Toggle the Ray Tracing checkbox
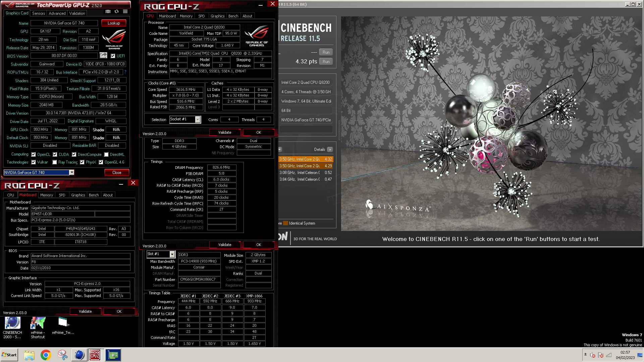The width and height of the screenshot is (644, 362). point(55,162)
